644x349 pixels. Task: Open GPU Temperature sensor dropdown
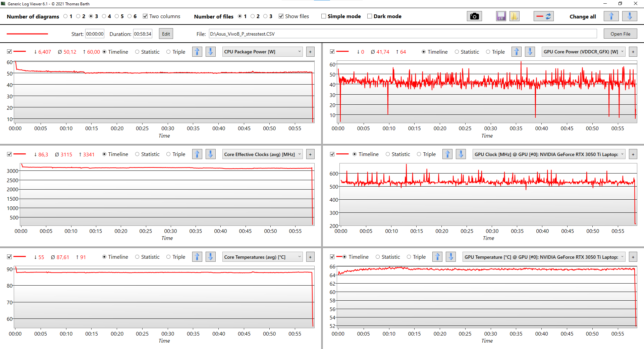[544, 257]
